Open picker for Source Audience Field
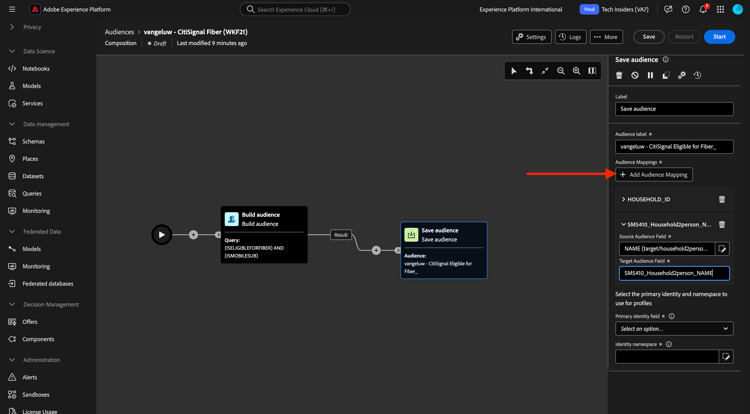This screenshot has height=414, width=750. tap(722, 249)
